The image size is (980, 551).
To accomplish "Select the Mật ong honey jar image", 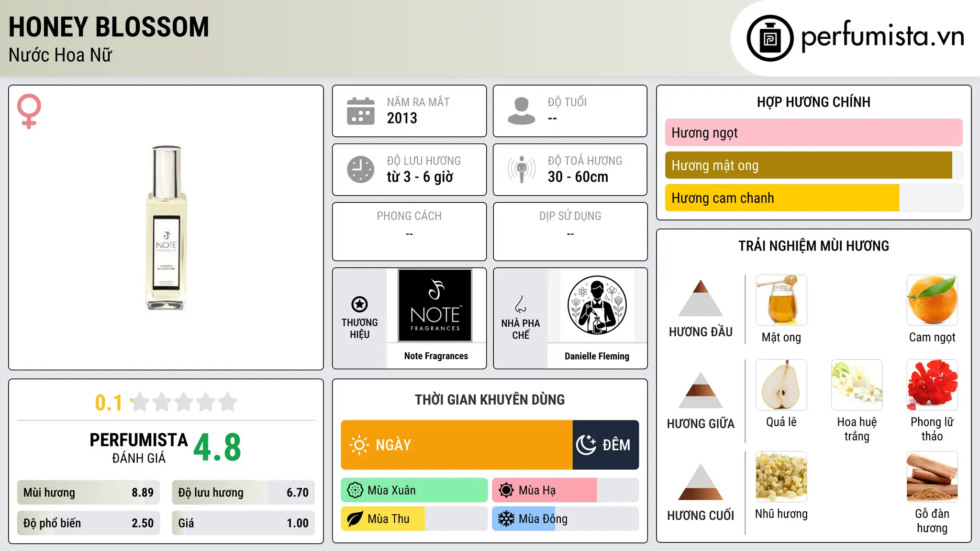I will (x=781, y=300).
